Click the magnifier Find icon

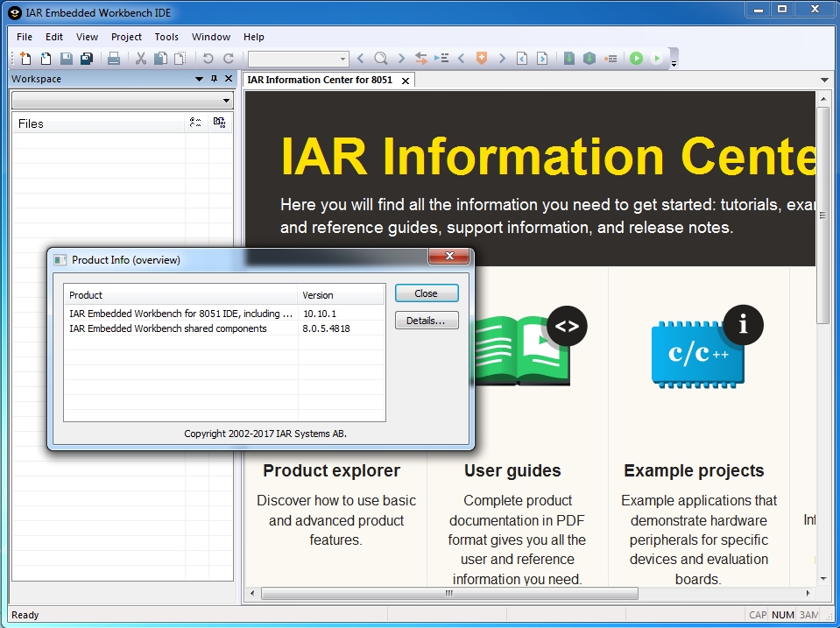tap(381, 59)
